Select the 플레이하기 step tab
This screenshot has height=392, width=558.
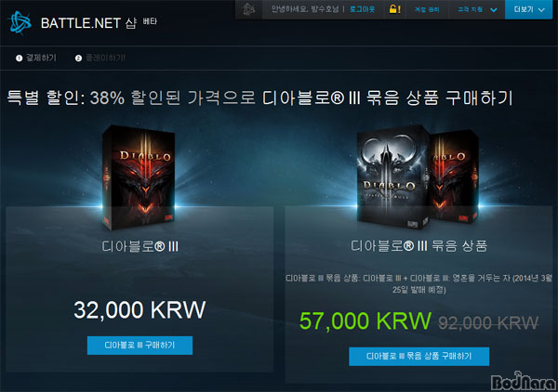pos(100,58)
